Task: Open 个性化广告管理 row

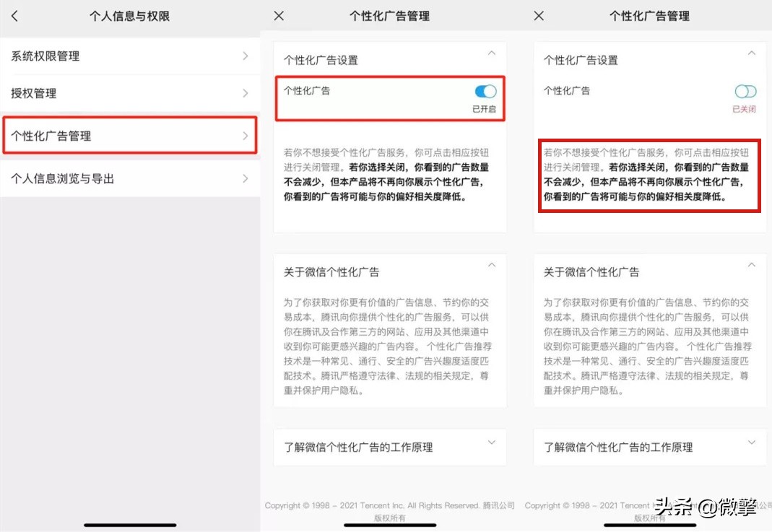Action: (130, 136)
